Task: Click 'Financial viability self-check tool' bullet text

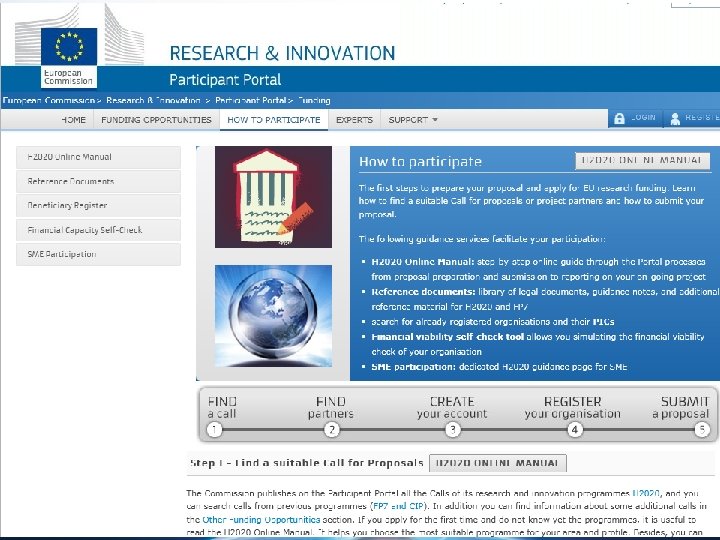Action: pyautogui.click(x=448, y=337)
